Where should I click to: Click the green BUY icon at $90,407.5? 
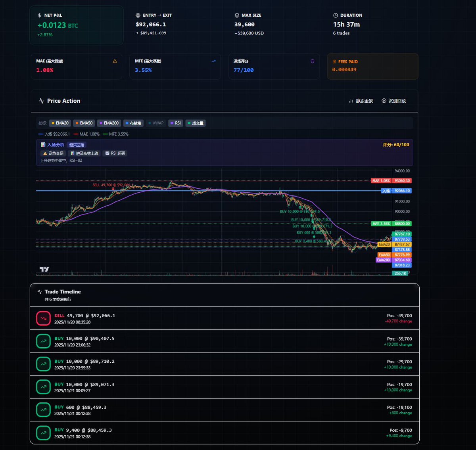[x=43, y=341]
